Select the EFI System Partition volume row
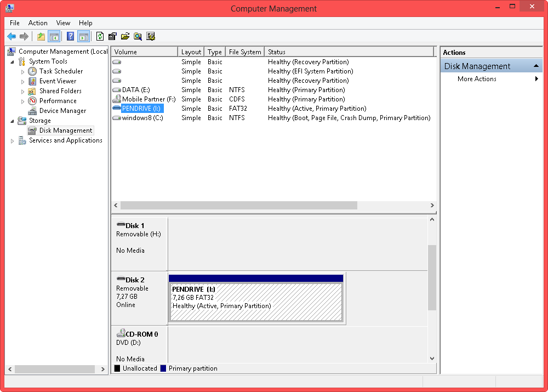Screen dimensions: 548x392 click(x=272, y=71)
